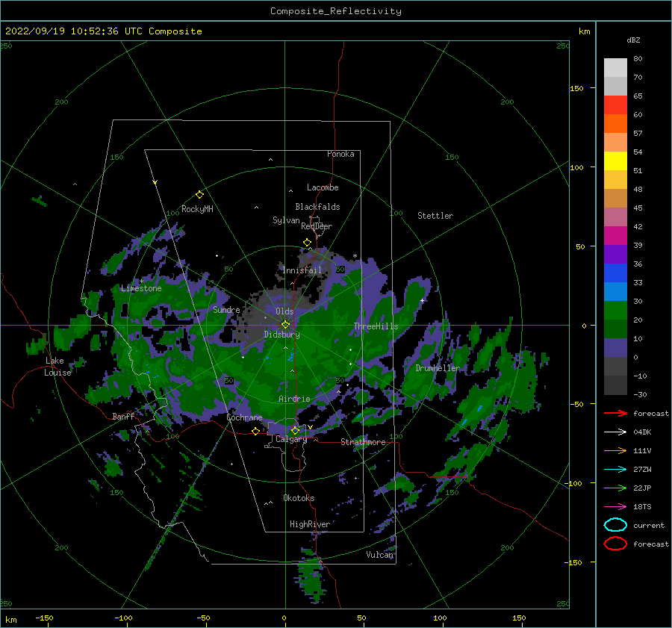Image resolution: width=672 pixels, height=628 pixels.
Task: Click the Sylvan label on the map
Action: [x=286, y=220]
